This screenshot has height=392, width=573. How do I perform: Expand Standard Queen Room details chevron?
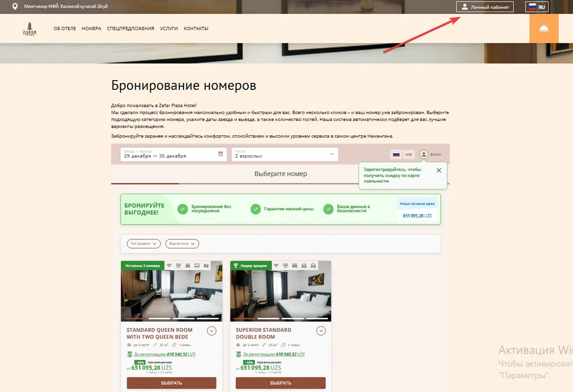point(211,331)
